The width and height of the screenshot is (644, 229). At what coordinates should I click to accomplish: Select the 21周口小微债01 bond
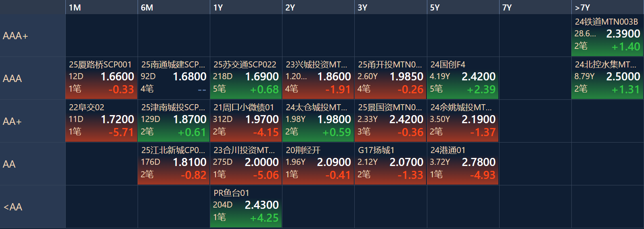(x=245, y=121)
